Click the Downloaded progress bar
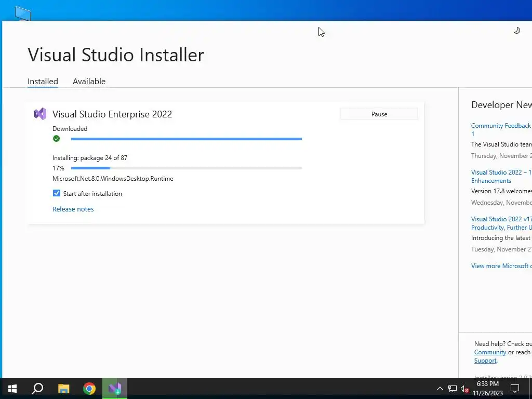Viewport: 532px width, 399px height. [187, 139]
